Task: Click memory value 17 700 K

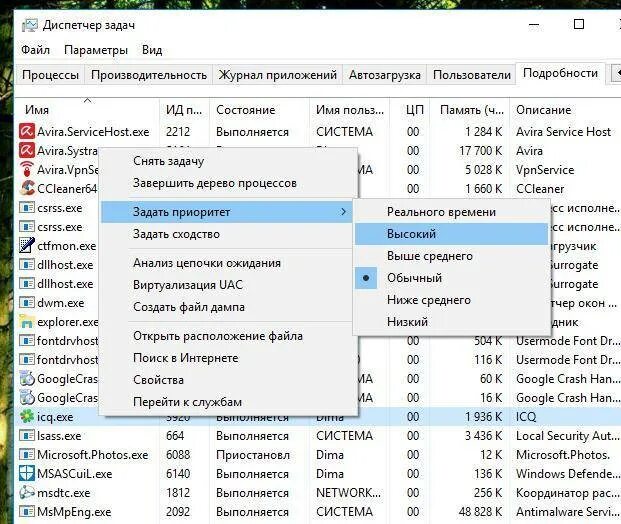Action: coord(480,151)
